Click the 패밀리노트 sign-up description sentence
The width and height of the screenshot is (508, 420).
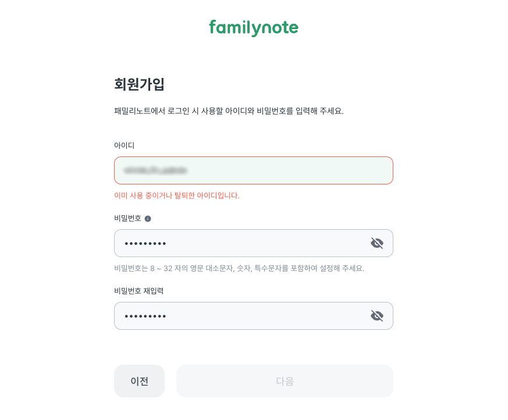coord(229,111)
